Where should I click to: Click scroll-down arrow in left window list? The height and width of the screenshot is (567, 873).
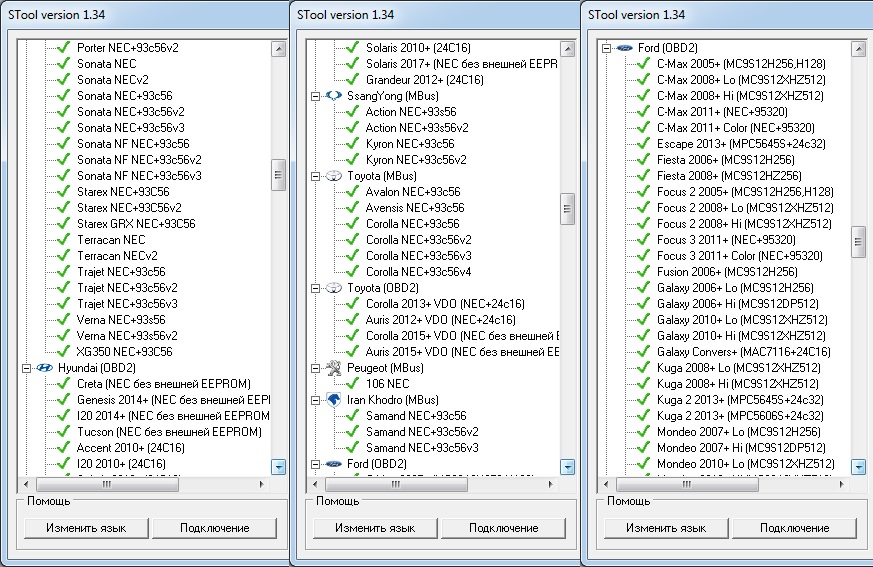pyautogui.click(x=278, y=467)
